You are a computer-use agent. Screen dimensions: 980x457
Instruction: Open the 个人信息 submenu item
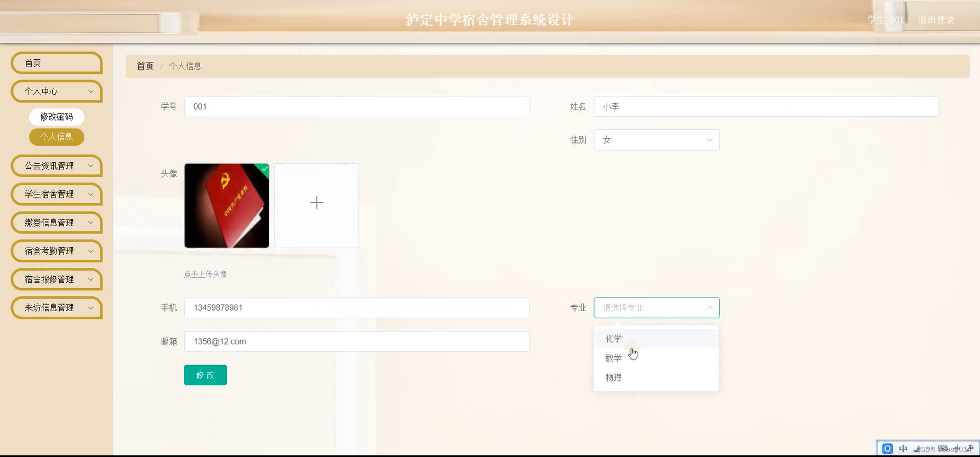pos(56,137)
